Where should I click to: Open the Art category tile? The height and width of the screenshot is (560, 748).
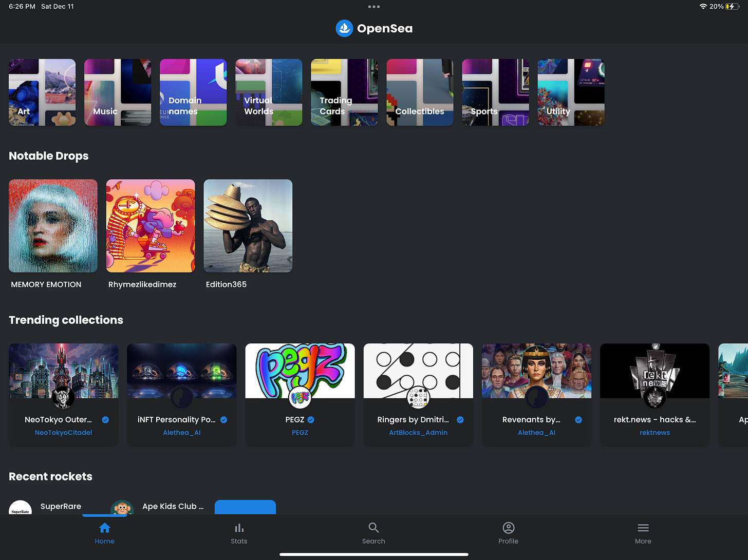click(42, 92)
